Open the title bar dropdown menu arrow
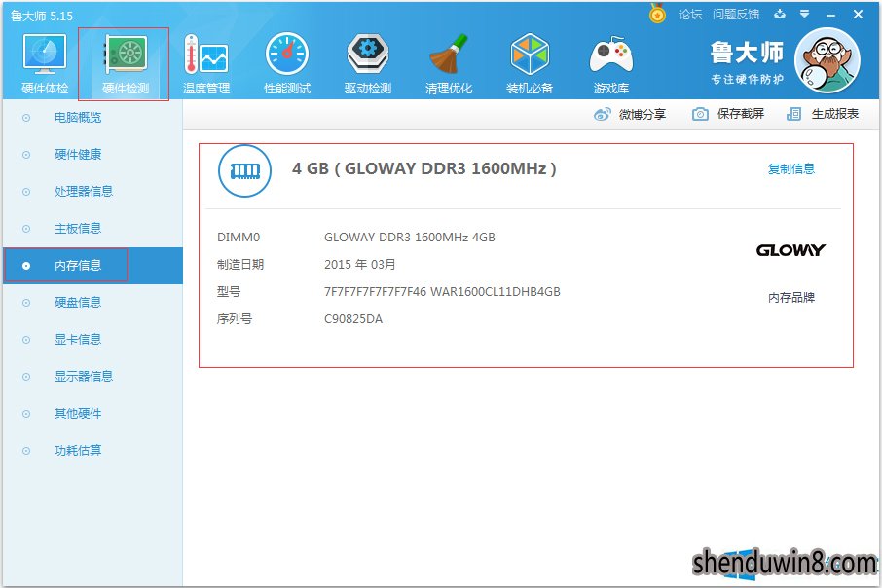The image size is (882, 588). pyautogui.click(x=805, y=14)
